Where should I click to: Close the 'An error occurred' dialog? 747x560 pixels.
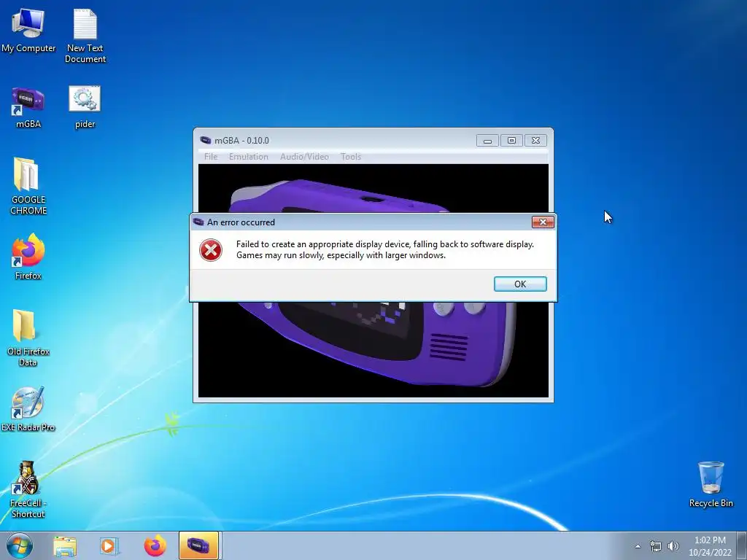pyautogui.click(x=543, y=222)
